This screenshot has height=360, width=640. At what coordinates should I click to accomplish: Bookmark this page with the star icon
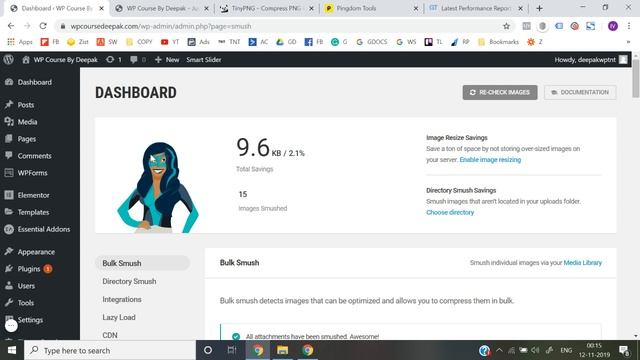(506, 26)
